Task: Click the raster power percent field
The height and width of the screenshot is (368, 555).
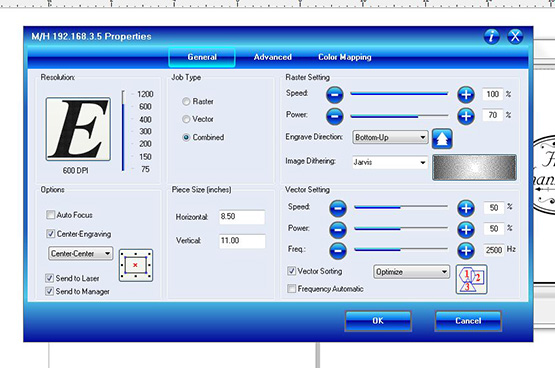Action: click(492, 115)
